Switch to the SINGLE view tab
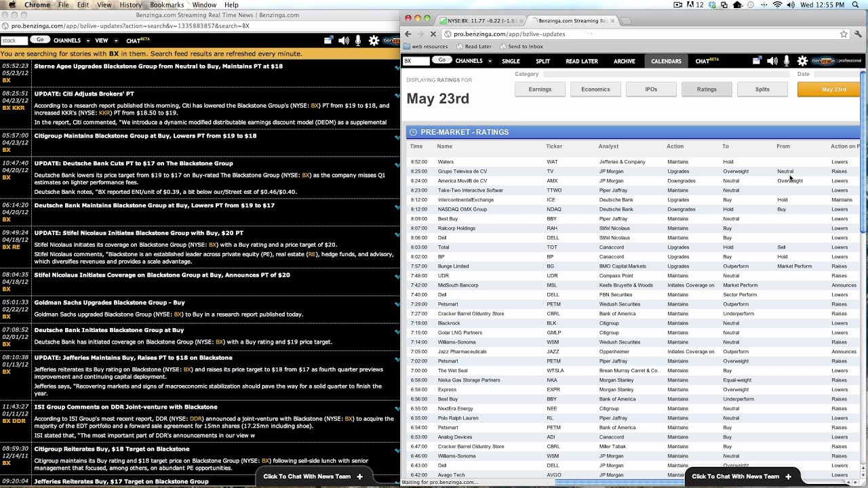This screenshot has height=488, width=868. tap(511, 61)
